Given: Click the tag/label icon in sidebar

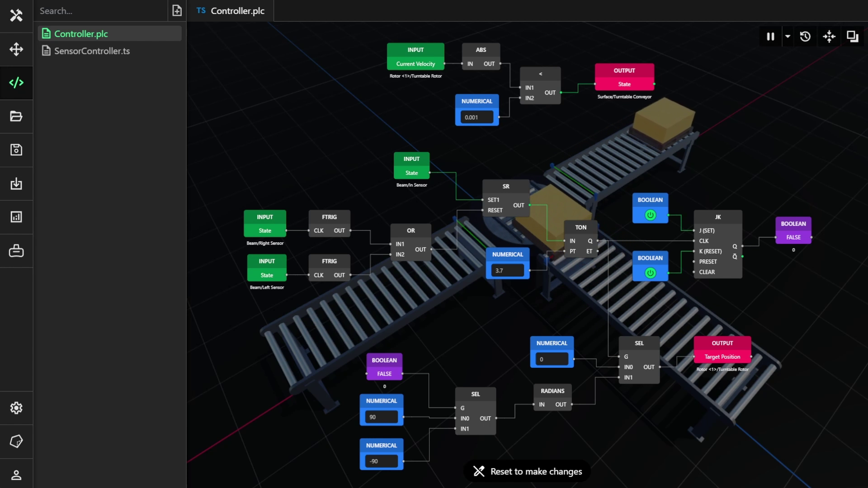Looking at the screenshot, I should pos(16,441).
